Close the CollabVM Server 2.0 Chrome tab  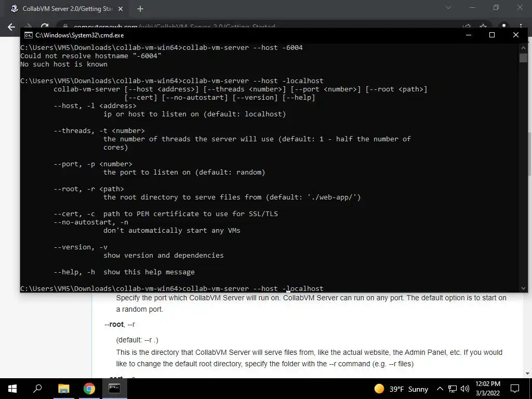(121, 9)
